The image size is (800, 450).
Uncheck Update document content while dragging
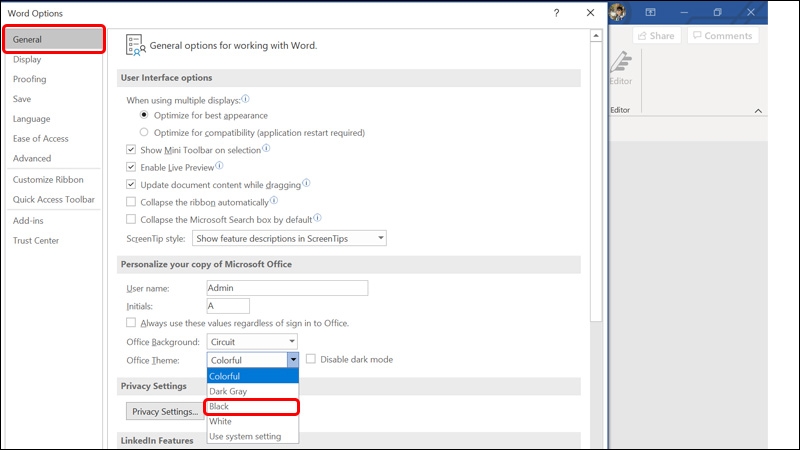(131, 184)
